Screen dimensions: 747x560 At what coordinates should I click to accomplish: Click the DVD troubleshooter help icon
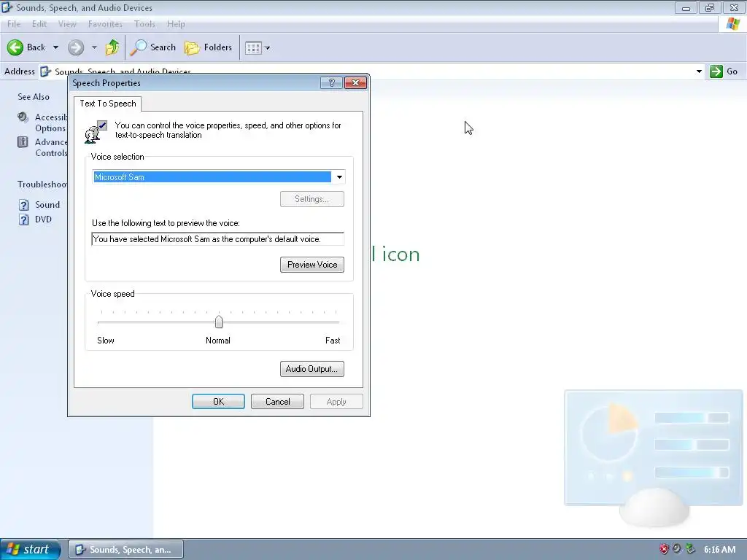tap(24, 219)
